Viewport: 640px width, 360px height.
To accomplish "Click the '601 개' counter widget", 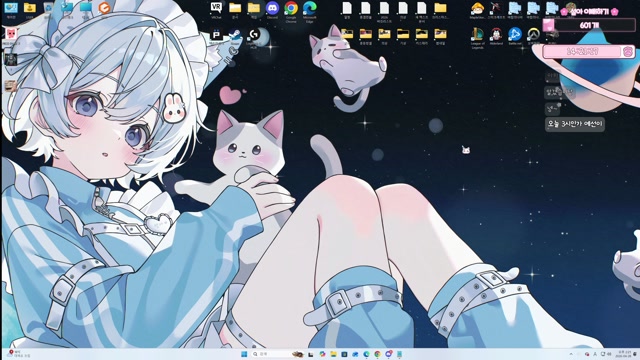I will point(589,25).
